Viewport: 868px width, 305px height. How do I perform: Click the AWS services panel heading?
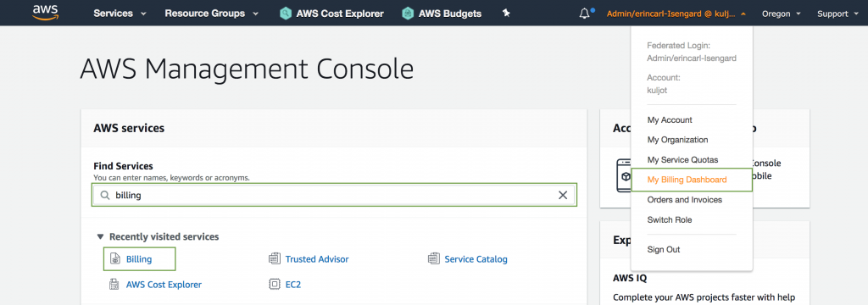click(x=129, y=128)
